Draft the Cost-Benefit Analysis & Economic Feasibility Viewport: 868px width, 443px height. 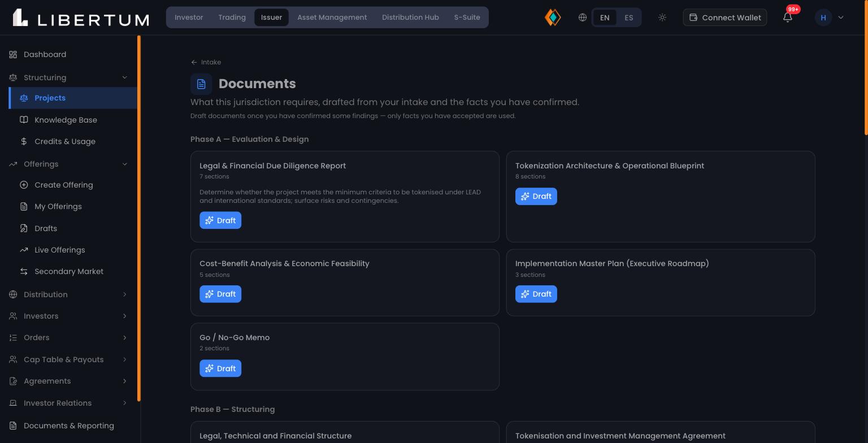click(220, 294)
